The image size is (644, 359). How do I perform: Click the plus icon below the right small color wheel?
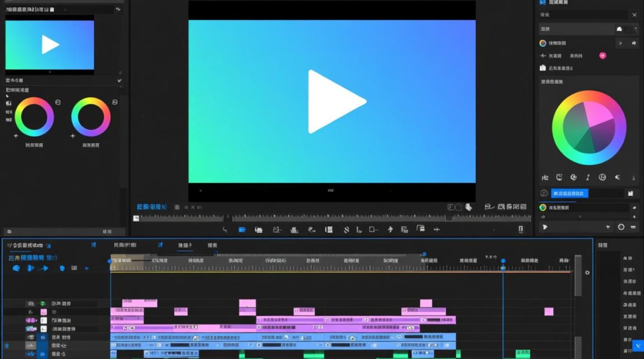[73, 136]
